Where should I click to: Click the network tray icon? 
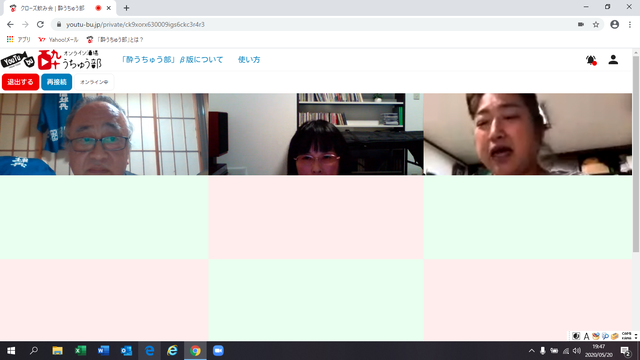[x=566, y=351]
